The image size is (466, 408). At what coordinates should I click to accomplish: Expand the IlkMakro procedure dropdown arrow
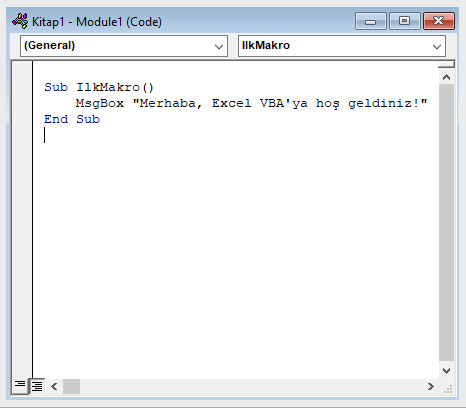coord(437,46)
